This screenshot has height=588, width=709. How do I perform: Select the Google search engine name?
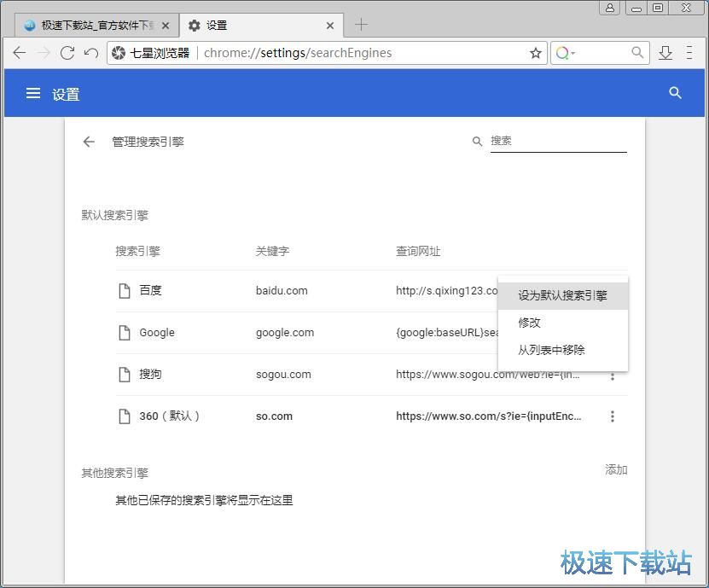157,333
